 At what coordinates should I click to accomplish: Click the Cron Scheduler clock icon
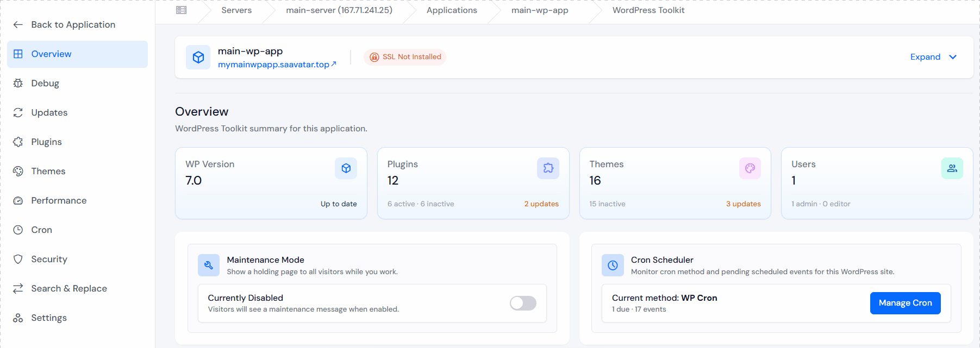613,265
